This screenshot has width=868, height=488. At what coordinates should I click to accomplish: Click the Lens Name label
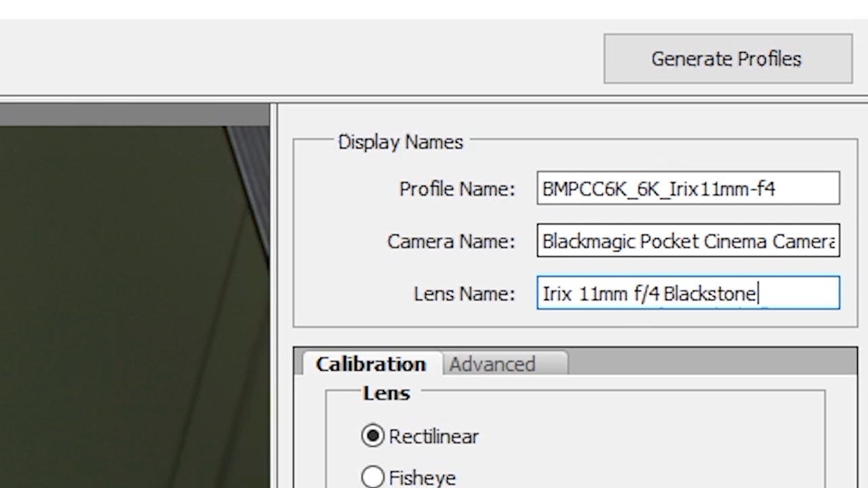click(465, 293)
